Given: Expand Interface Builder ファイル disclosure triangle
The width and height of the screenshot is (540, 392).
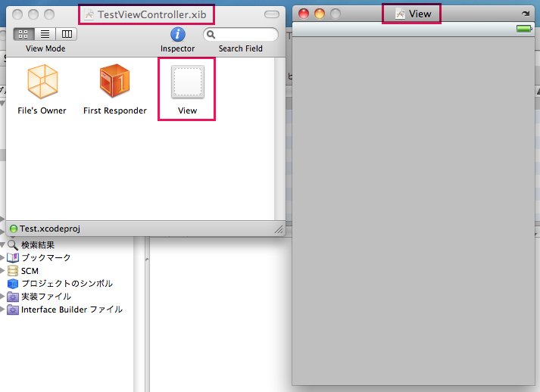Looking at the screenshot, I should [2, 309].
